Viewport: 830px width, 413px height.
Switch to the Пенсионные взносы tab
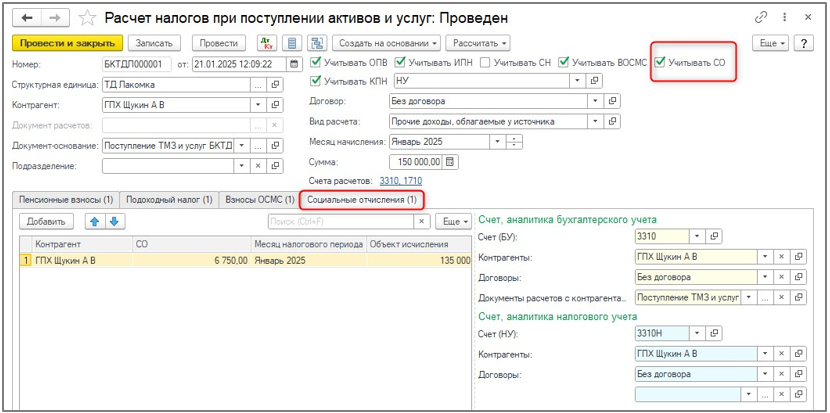click(64, 200)
